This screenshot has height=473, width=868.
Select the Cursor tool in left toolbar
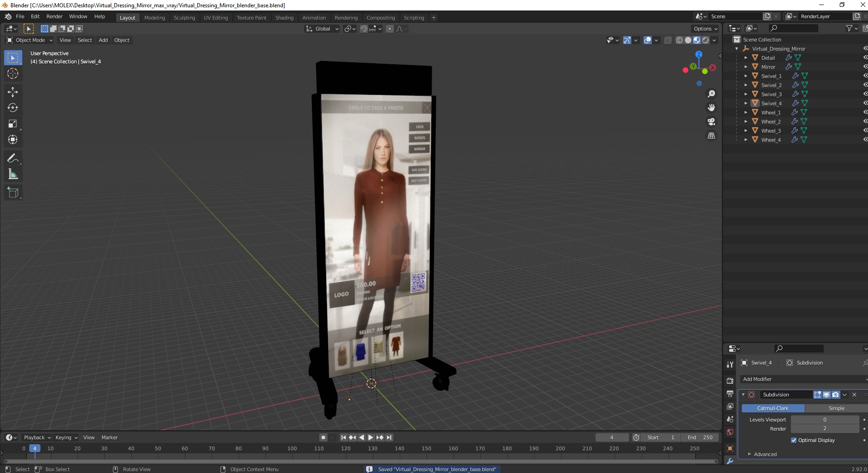pyautogui.click(x=13, y=73)
